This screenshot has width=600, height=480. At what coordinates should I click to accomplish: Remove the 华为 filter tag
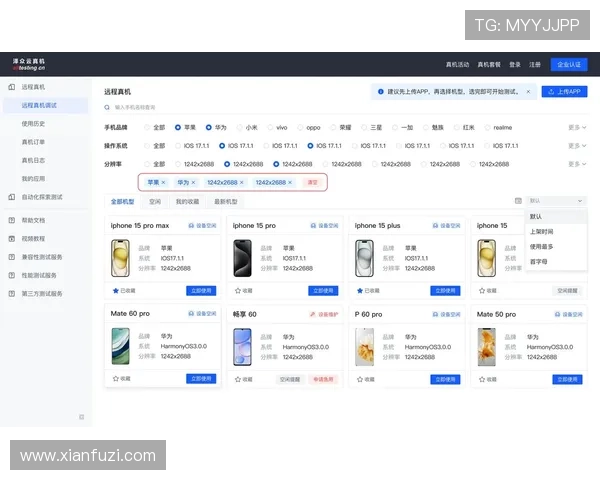[193, 183]
